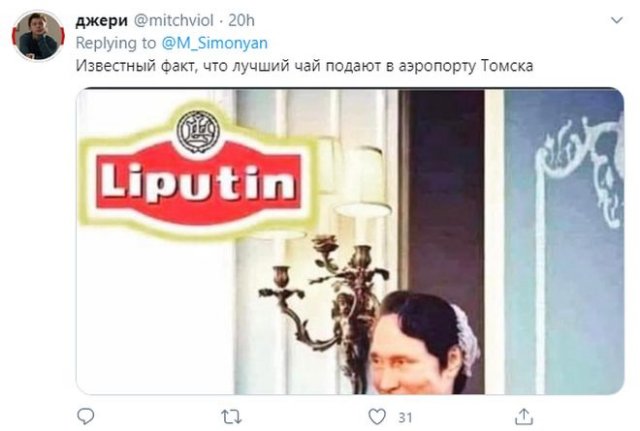Retweet this post using the retweet icon
This screenshot has width=640, height=431.
231,417
